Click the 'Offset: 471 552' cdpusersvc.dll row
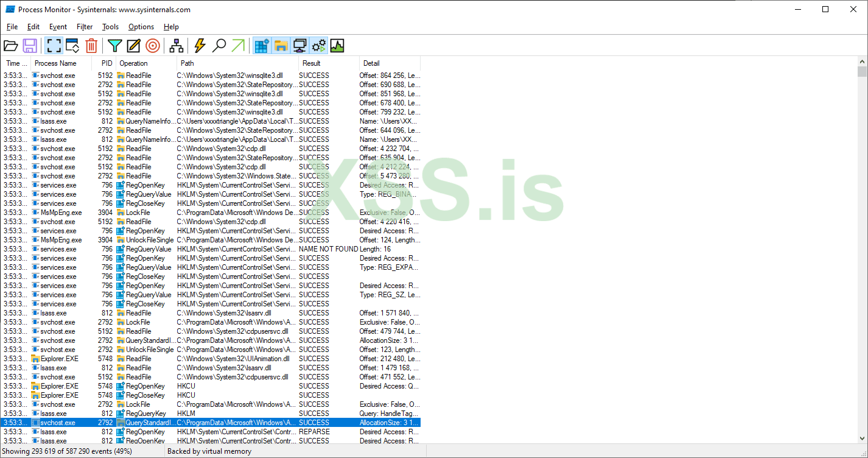The height and width of the screenshot is (458, 868). click(211, 377)
